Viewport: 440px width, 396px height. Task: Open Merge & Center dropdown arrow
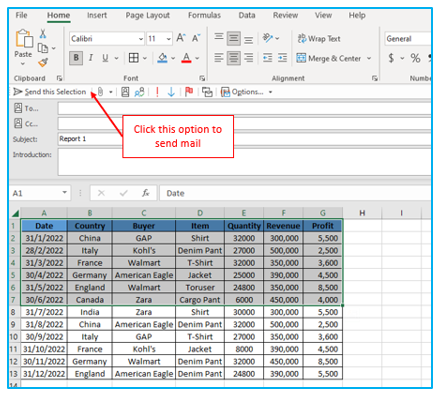(369, 58)
